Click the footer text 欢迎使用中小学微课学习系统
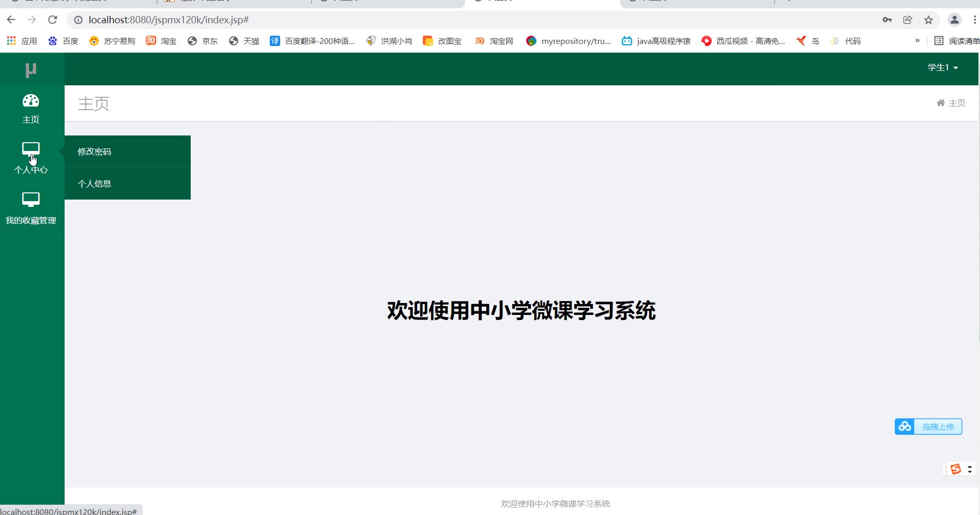The image size is (980, 515). coord(556,504)
